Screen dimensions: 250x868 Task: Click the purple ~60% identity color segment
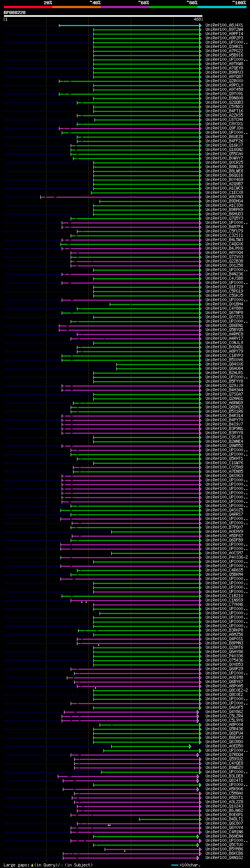point(125,7)
